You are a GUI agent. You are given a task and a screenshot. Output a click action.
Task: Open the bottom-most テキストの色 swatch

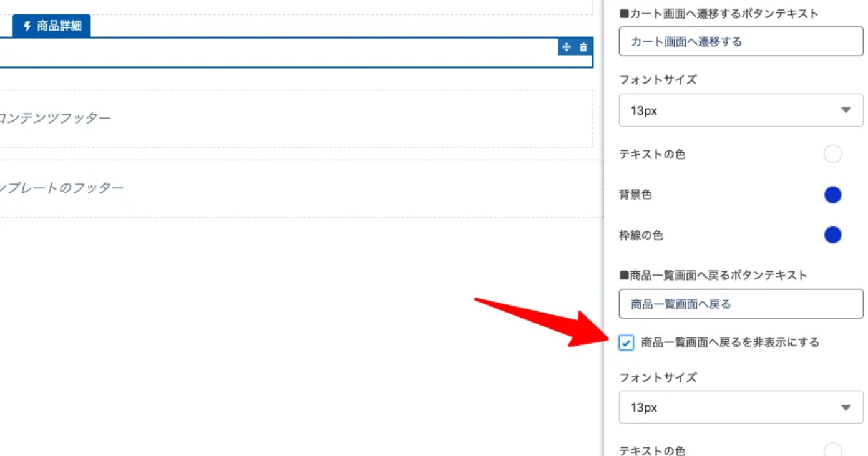(x=832, y=450)
